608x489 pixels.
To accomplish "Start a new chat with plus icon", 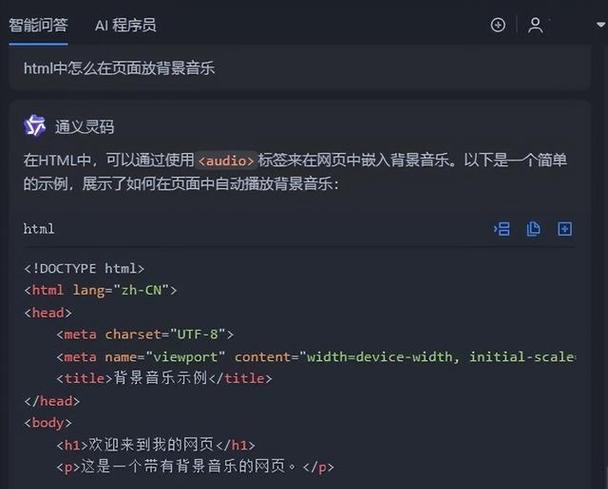I will (x=498, y=25).
